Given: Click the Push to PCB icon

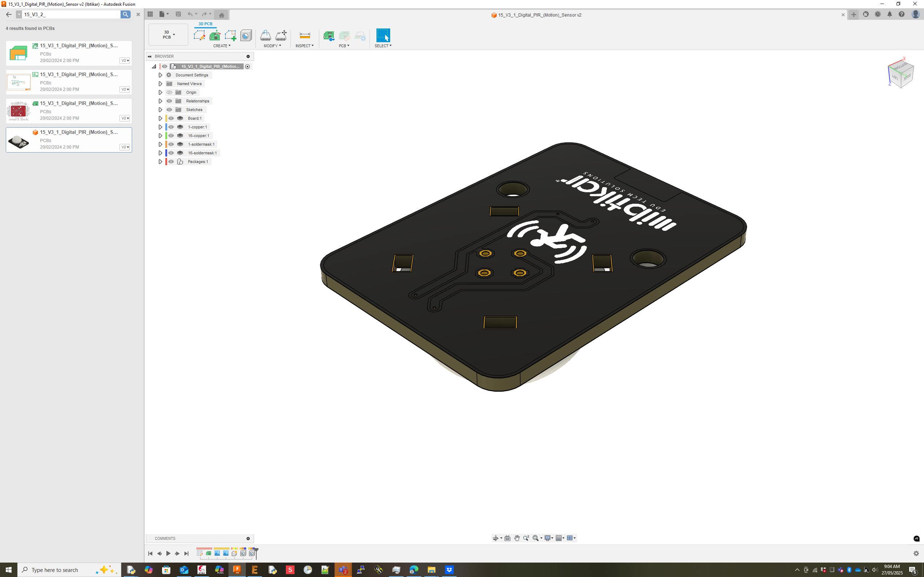Looking at the screenshot, I should coord(328,35).
